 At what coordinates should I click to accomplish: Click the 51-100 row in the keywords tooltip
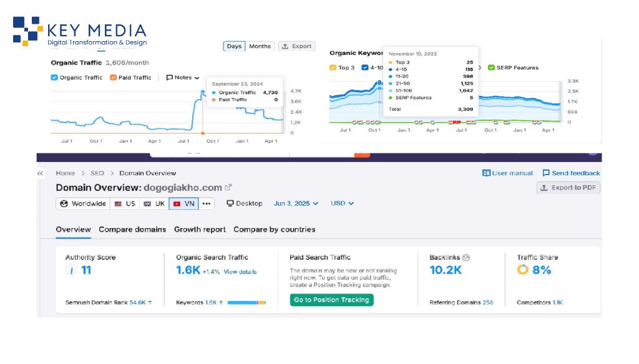pyautogui.click(x=431, y=90)
